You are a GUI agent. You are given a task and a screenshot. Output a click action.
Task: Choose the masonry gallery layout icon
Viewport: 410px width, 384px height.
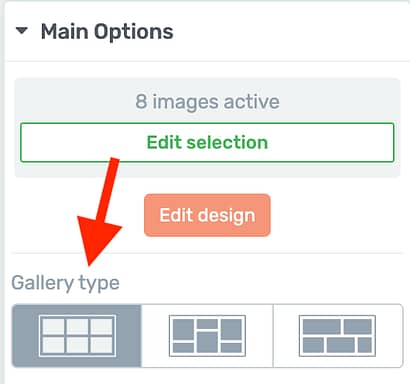(x=207, y=336)
